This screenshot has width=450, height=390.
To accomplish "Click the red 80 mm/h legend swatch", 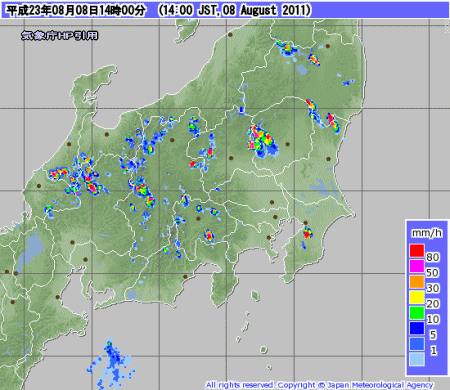I will (417, 251).
